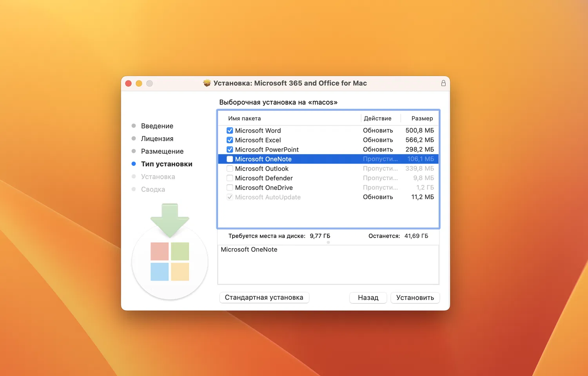Click the 339,8 МБ size value

pyautogui.click(x=420, y=169)
